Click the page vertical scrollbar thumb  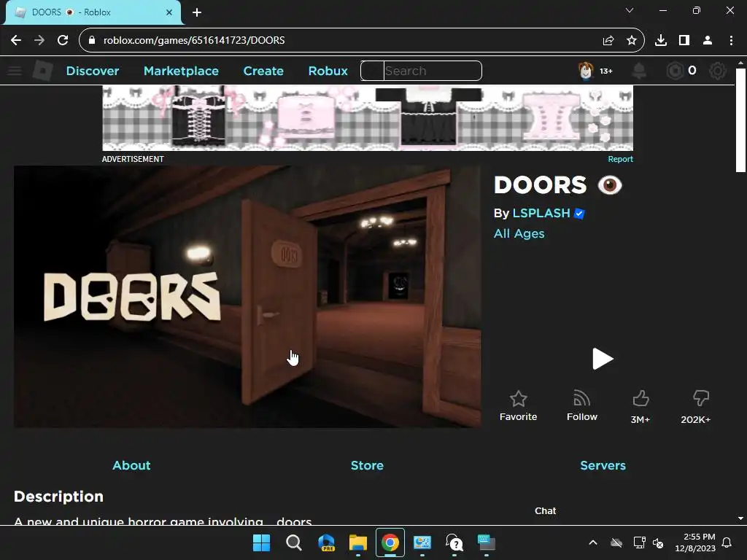740,120
